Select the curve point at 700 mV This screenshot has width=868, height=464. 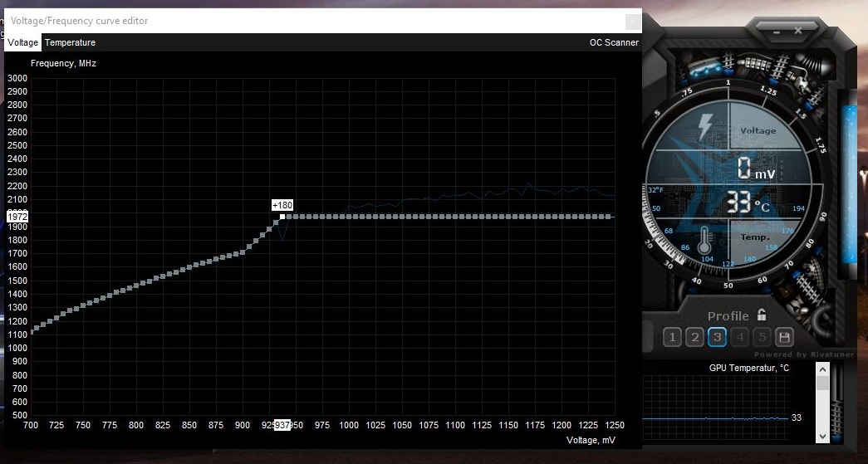point(32,332)
